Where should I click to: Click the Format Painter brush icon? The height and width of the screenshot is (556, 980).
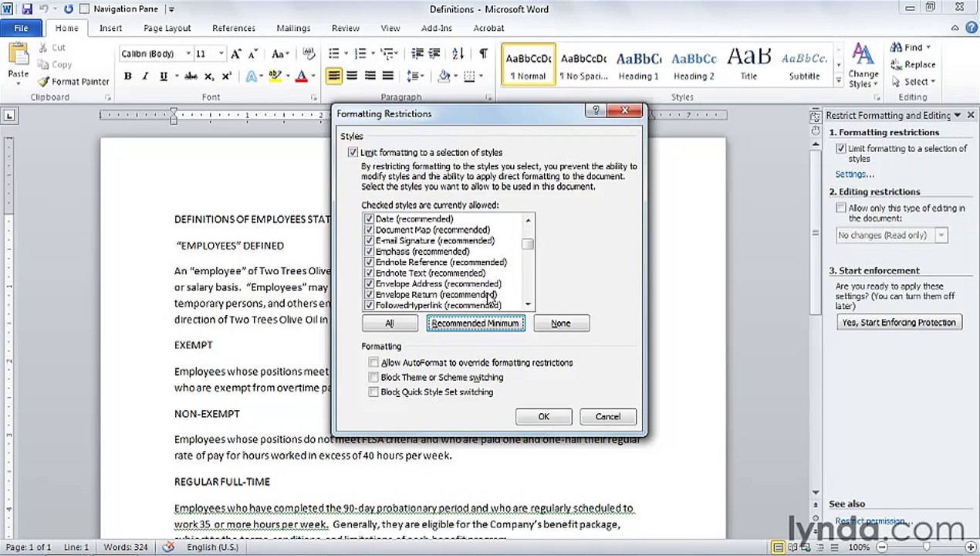(x=44, y=81)
